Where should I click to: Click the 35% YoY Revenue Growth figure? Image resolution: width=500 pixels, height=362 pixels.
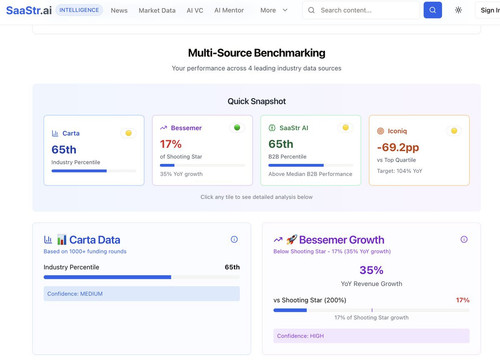(x=371, y=270)
